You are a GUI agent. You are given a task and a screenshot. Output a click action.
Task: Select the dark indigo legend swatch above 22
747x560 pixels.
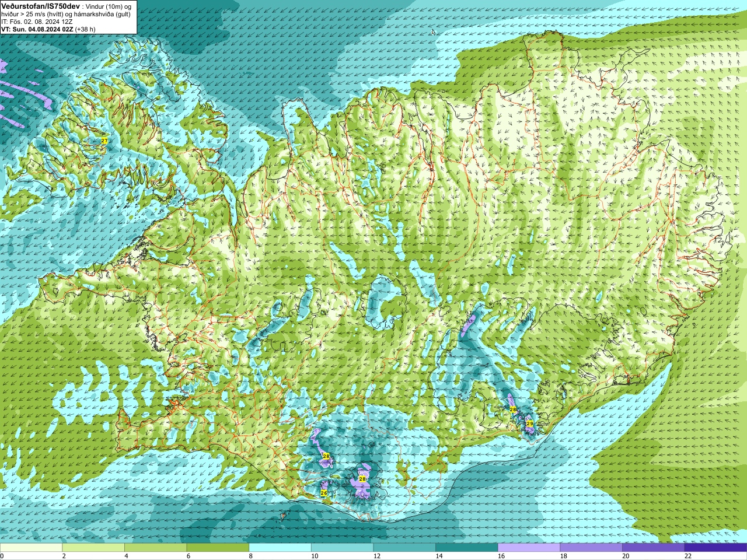(715, 548)
